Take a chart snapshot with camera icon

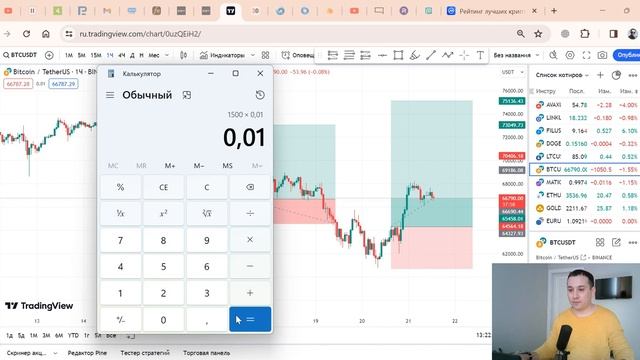tap(602, 55)
